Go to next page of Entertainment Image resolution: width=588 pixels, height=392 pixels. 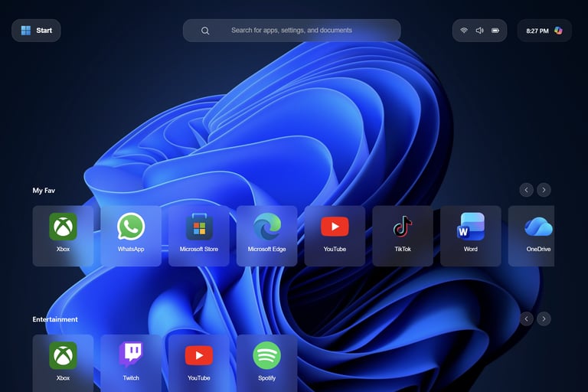point(544,318)
